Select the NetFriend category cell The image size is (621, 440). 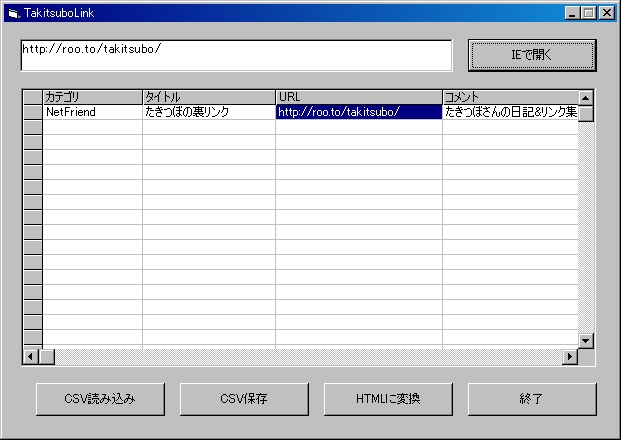pos(92,112)
